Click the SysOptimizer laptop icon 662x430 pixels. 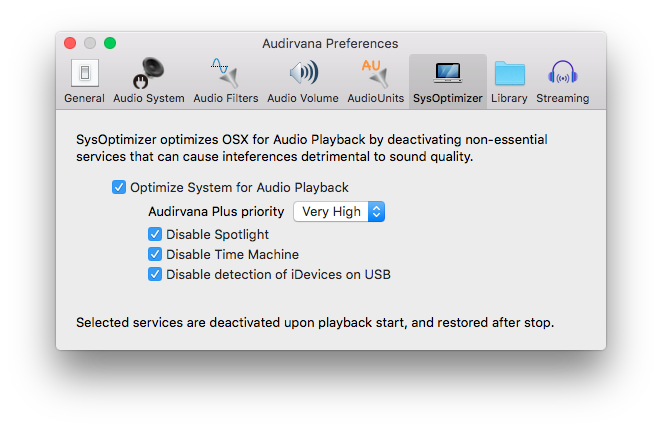click(447, 73)
